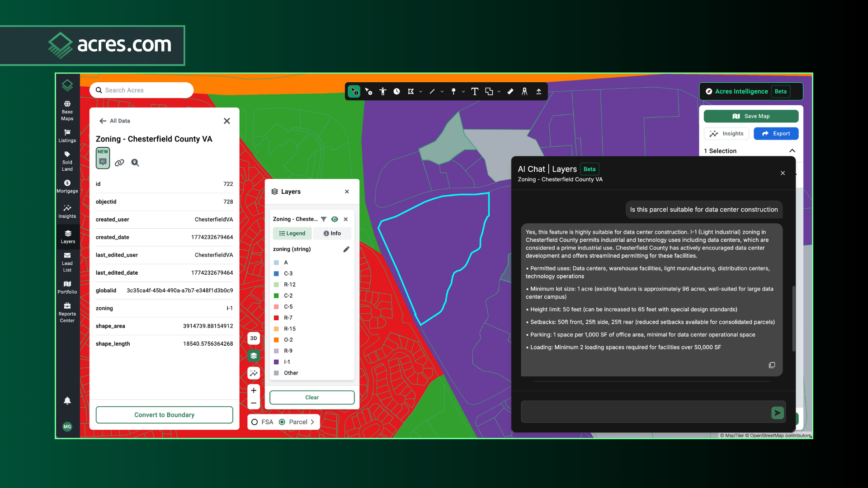Screen dimensions: 868x488
Task: Click Convert to Boundary
Action: [x=165, y=415]
